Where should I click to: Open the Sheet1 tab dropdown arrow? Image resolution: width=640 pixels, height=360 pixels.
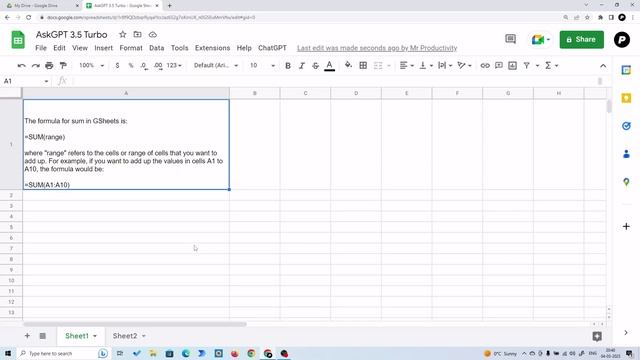95,336
